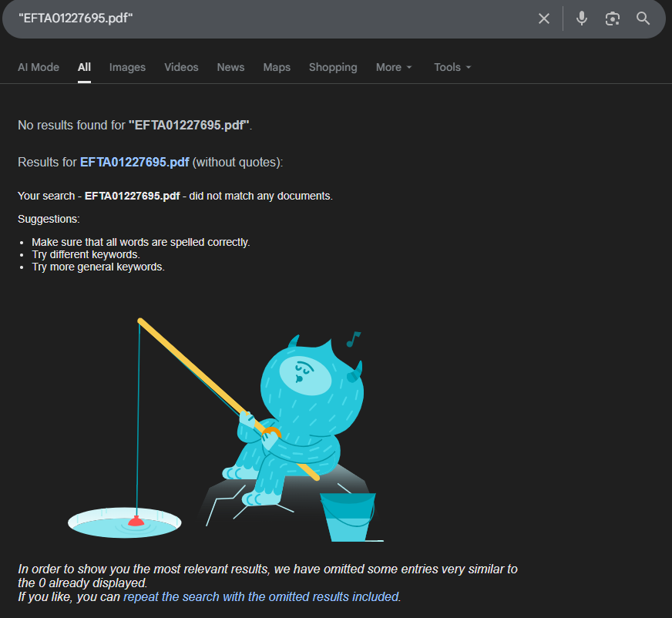Click into the search query text field
The width and height of the screenshot is (672, 618).
click(274, 18)
